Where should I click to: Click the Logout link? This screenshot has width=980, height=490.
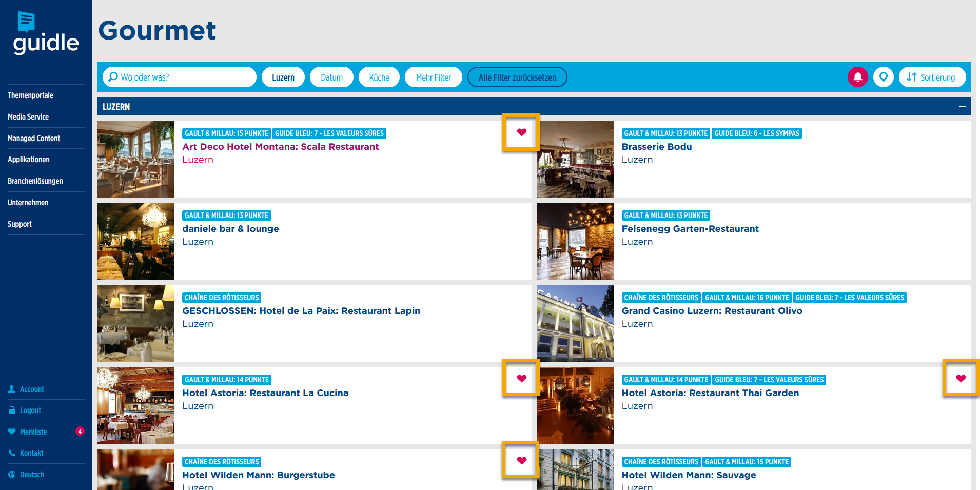pos(30,410)
